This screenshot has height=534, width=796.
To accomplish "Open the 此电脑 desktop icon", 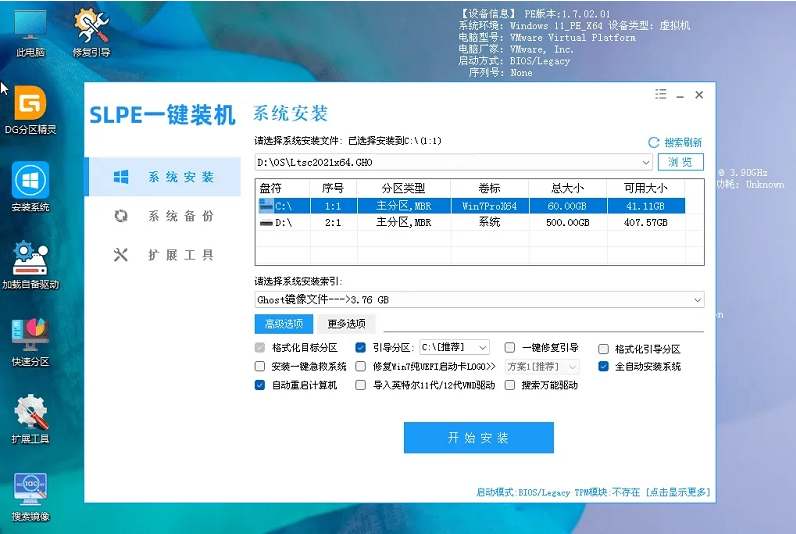I will 30,32.
